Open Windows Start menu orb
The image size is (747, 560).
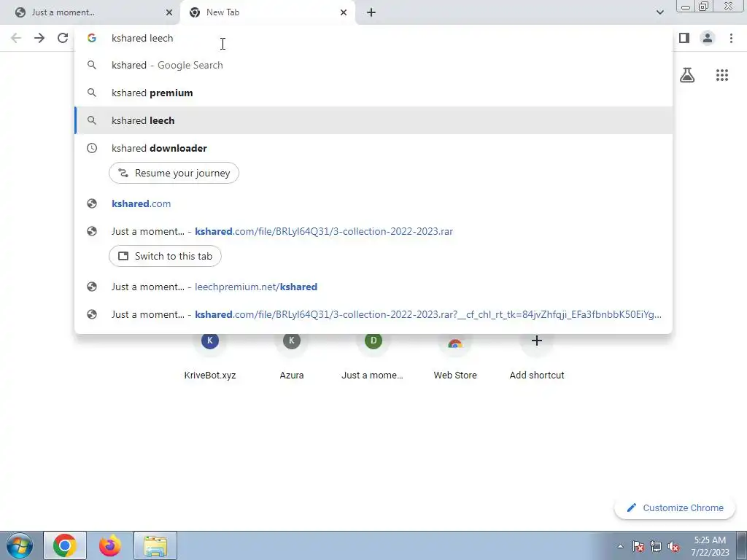[x=20, y=545]
